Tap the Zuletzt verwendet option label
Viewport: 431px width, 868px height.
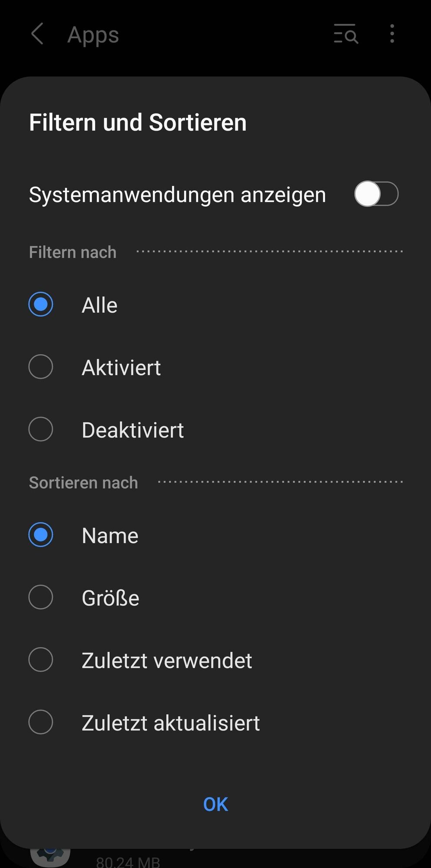pos(167,661)
